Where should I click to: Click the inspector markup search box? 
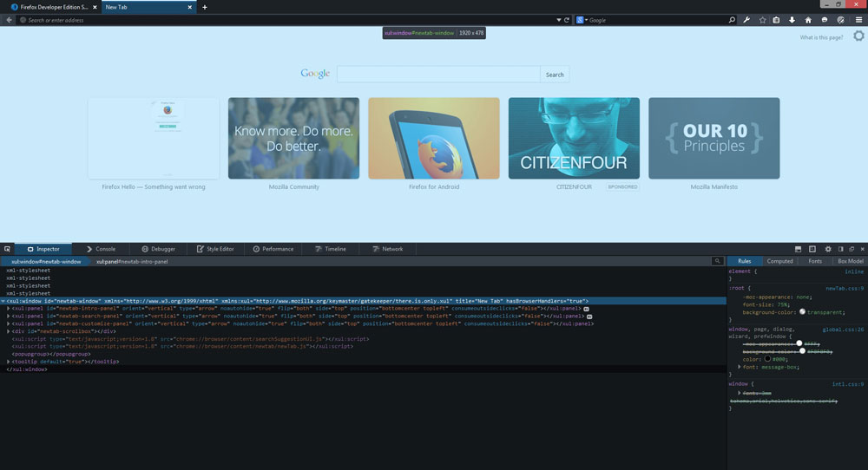pyautogui.click(x=717, y=261)
